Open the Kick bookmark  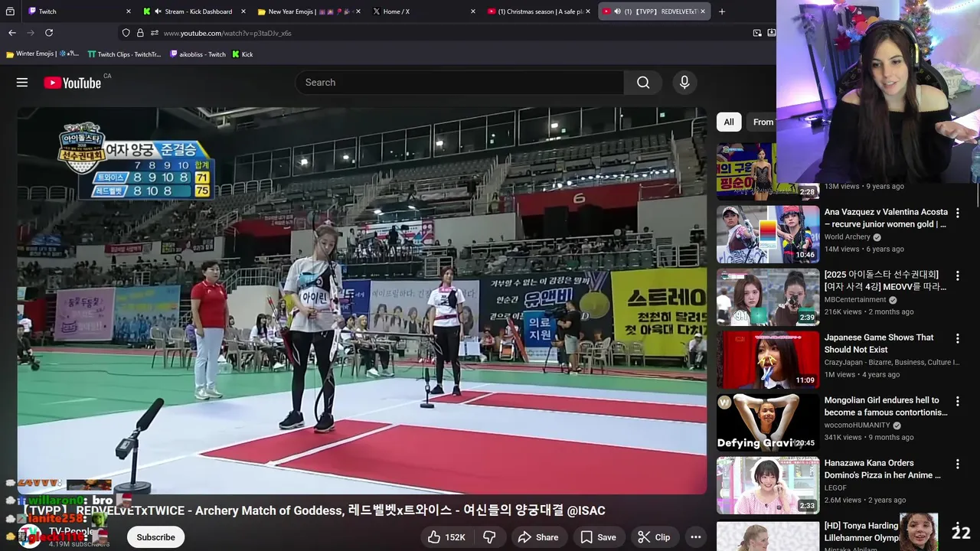tap(242, 54)
